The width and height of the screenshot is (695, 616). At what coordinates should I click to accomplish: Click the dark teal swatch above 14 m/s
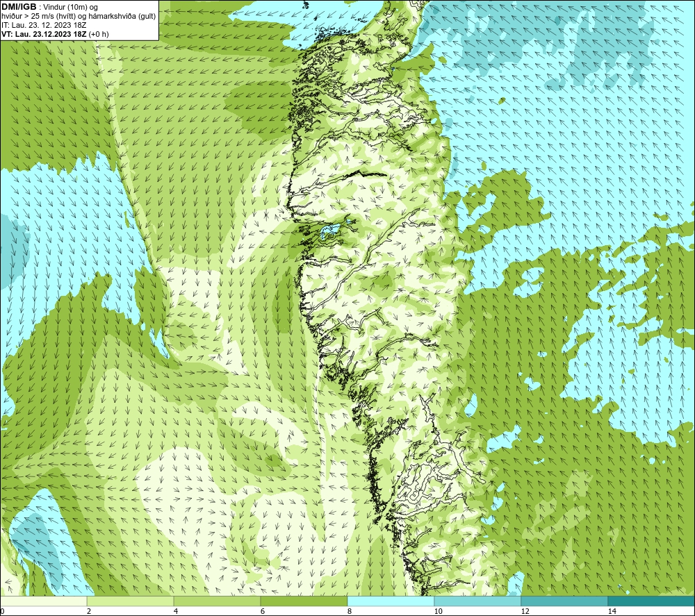(x=652, y=601)
